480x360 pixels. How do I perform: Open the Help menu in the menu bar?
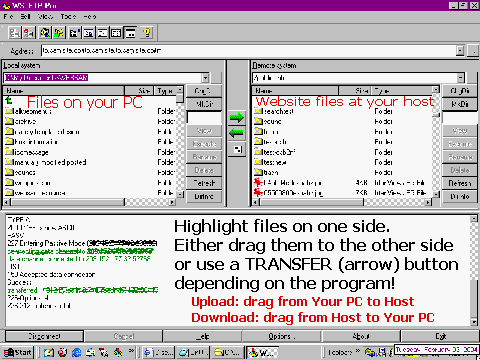click(x=90, y=16)
